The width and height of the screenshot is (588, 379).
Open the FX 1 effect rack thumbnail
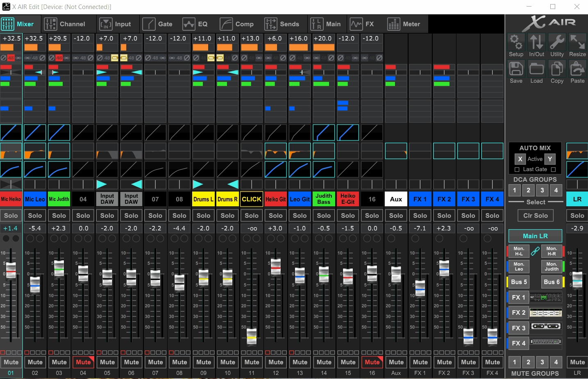tap(546, 298)
